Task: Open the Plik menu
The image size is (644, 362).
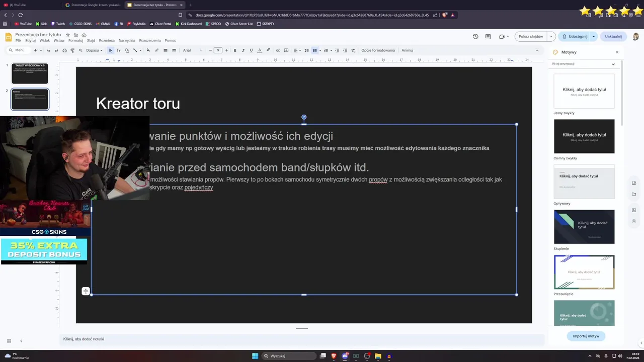Action: pyautogui.click(x=18, y=41)
